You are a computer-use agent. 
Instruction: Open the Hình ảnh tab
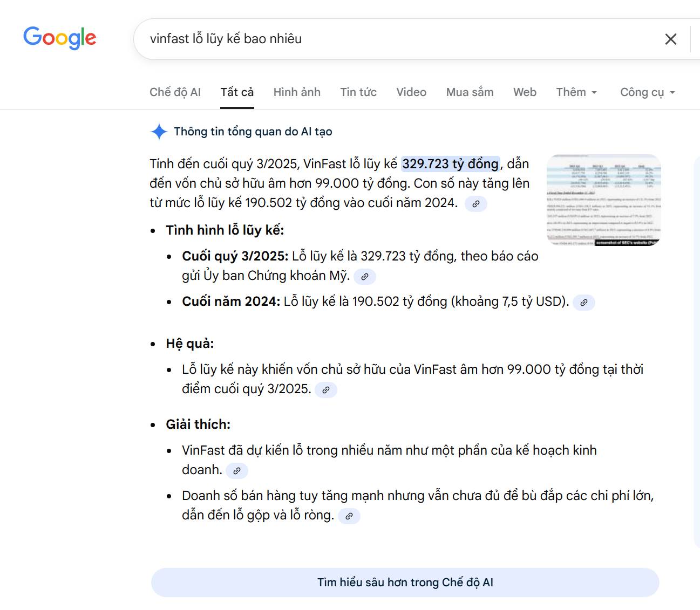pos(297,92)
